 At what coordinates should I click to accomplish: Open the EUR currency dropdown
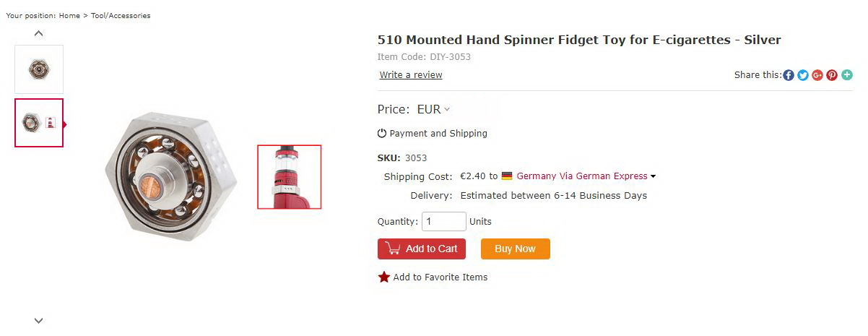433,110
